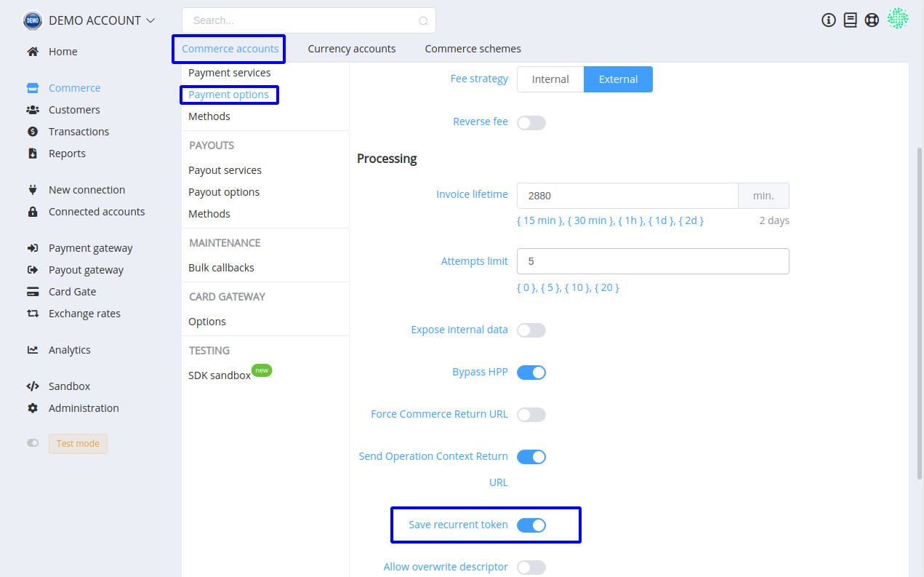Screen dimensions: 924x577
Task: Toggle Force Commerce Return URL switch
Action: point(531,415)
